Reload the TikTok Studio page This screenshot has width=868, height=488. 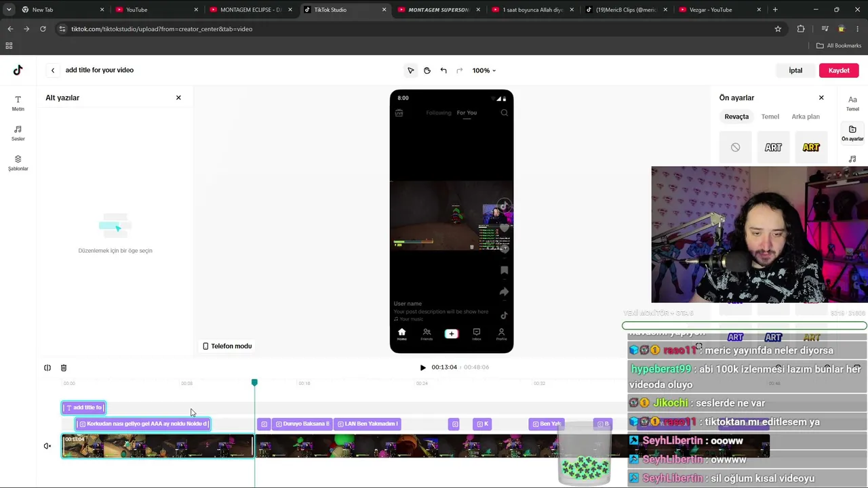pyautogui.click(x=43, y=29)
